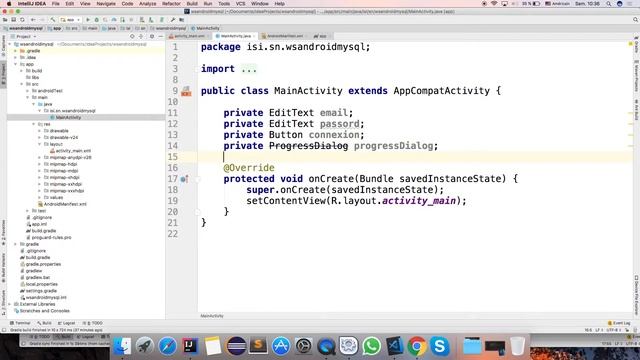Switch to activity_main.xml editor tab
Viewport: 640px width, 360px height.
pyautogui.click(x=189, y=36)
